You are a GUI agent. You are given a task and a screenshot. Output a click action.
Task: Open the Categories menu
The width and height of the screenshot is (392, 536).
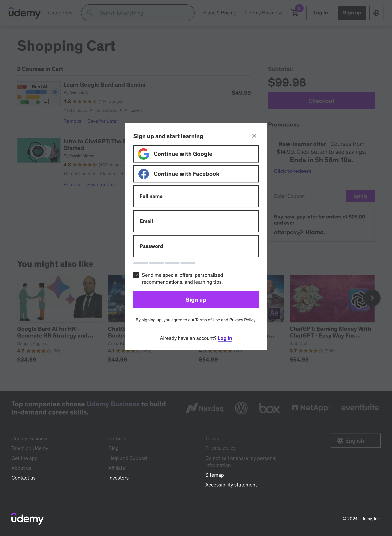(60, 13)
